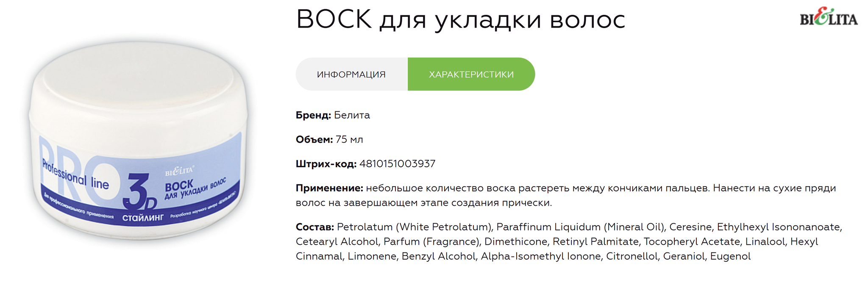Screen dimensions: 868x282
Task: Click the small Bielita logo on the jar
Action: [x=179, y=171]
